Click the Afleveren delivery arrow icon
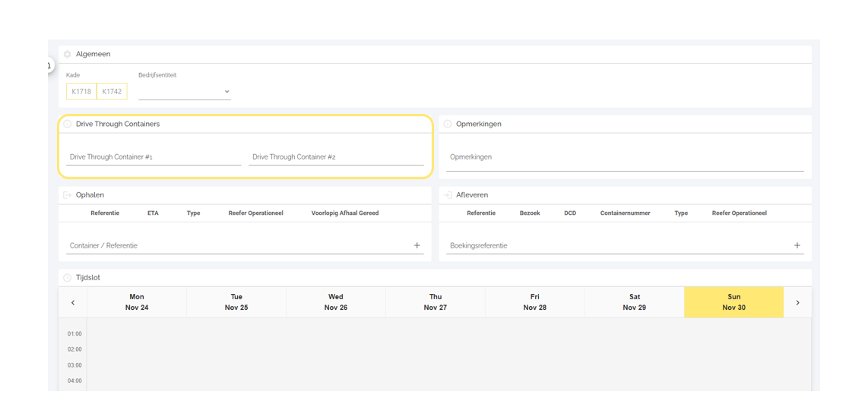Screen dimensions: 868x417 (x=448, y=195)
